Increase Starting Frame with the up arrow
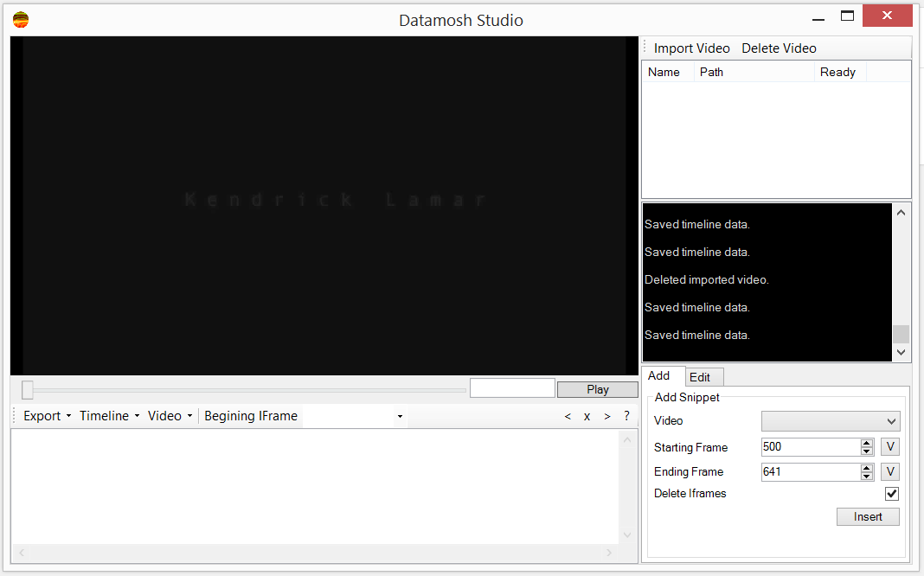924x576 pixels. point(866,443)
